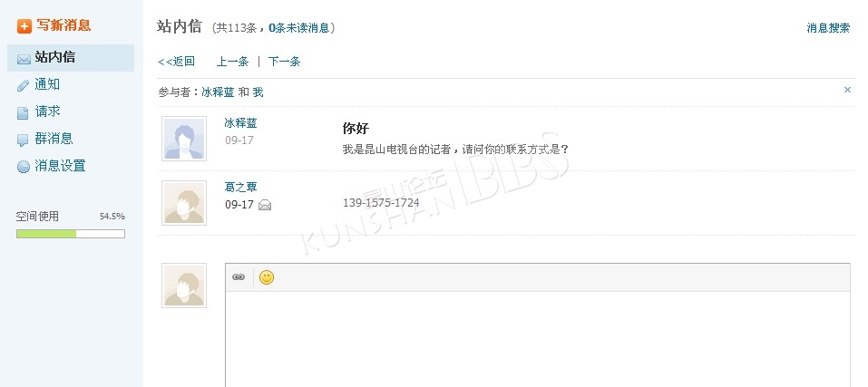Click the orange plus compose icon
This screenshot has height=387, width=868.
point(24,26)
